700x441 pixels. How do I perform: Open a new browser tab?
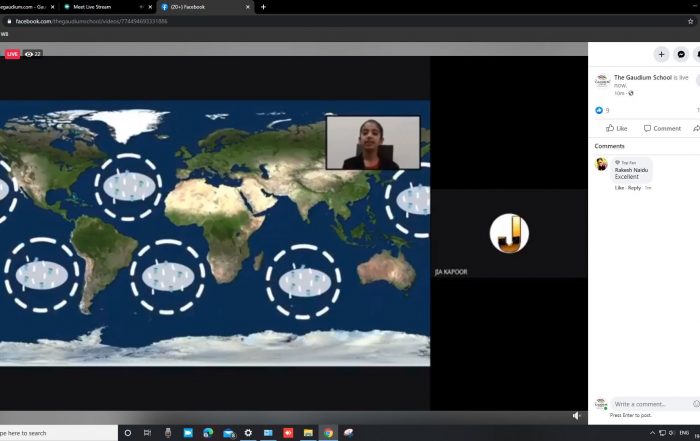(x=263, y=7)
